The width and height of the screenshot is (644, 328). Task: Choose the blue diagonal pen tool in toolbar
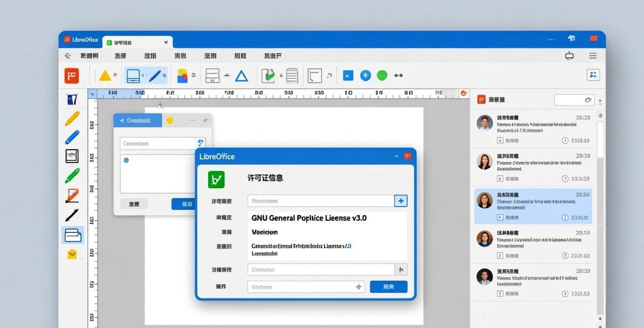click(156, 76)
